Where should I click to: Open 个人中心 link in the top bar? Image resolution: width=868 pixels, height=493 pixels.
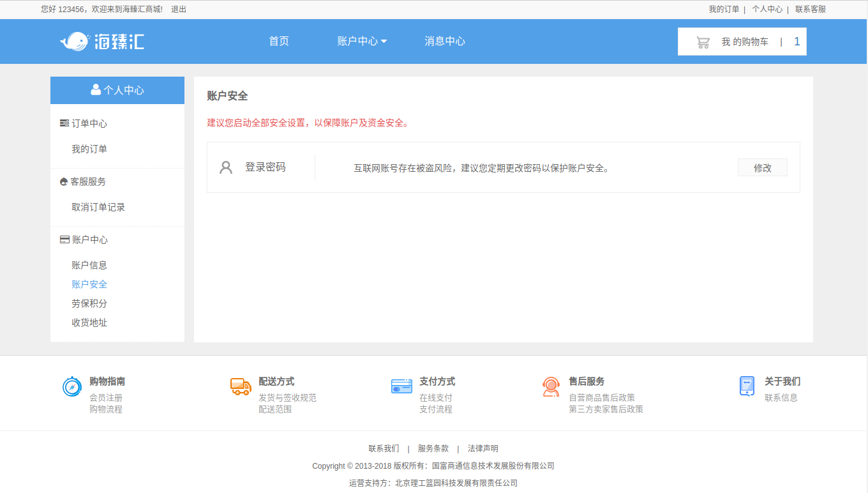coord(767,10)
